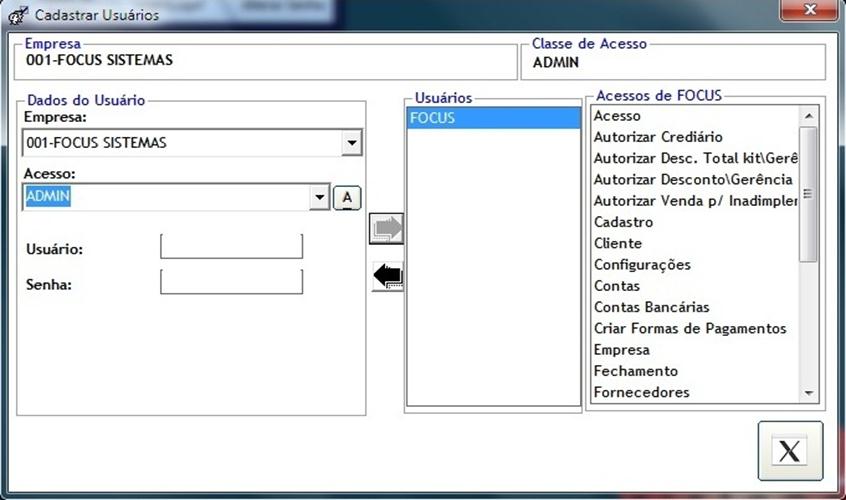This screenshot has width=846, height=500.
Task: Click the 'A' button beside Acesso dropdown
Action: pyautogui.click(x=347, y=198)
